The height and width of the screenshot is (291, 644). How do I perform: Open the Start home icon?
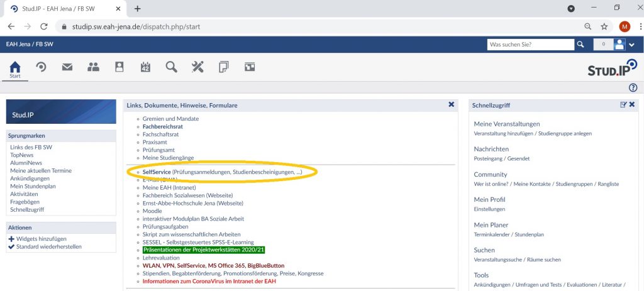[15, 67]
